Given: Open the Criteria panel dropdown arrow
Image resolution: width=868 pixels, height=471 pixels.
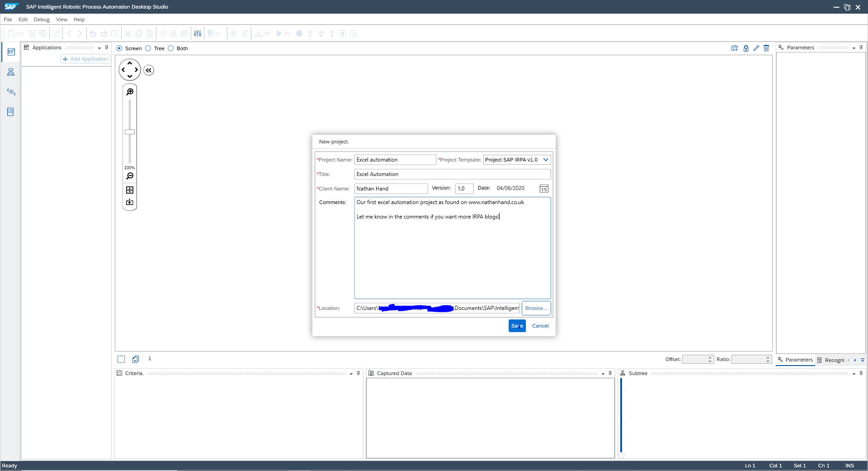Looking at the screenshot, I should click(x=351, y=374).
